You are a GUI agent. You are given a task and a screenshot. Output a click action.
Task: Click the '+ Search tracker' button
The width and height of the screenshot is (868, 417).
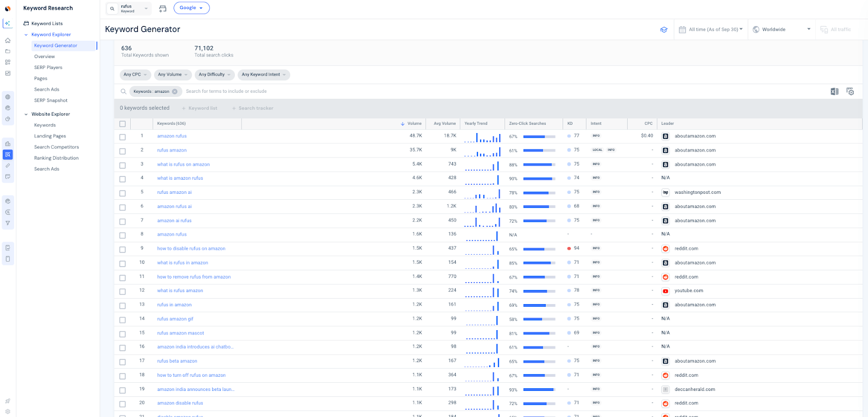[x=253, y=108]
